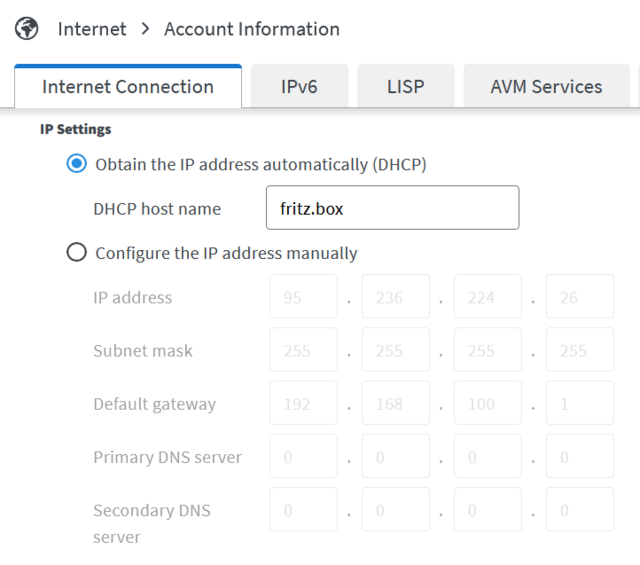The image size is (640, 565).
Task: Switch to the AVM Services tab
Action: pos(546,87)
